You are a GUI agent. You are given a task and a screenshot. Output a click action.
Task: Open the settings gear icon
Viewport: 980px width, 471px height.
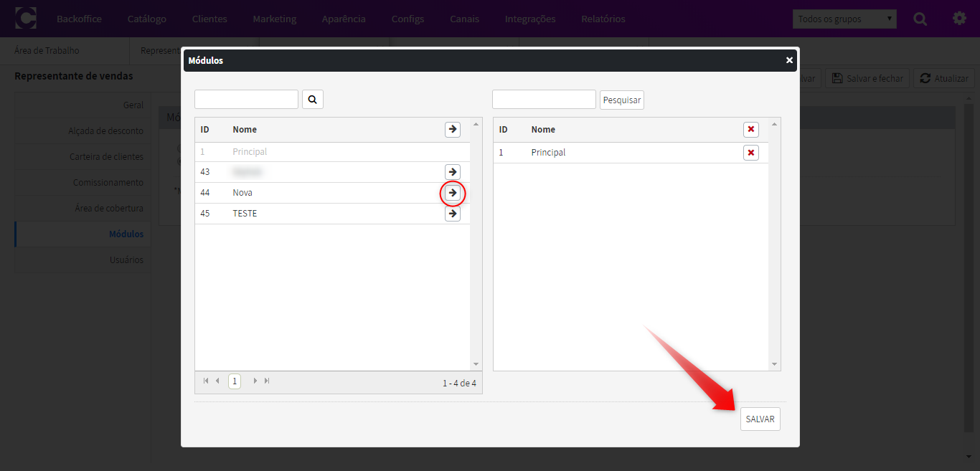click(959, 19)
